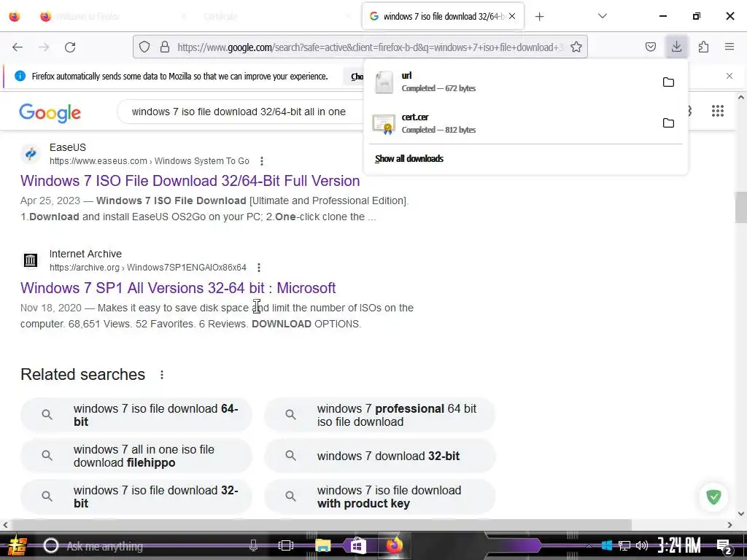Image resolution: width=747 pixels, height=560 pixels.
Task: Open File Explorer from taskbar
Action: 322,545
